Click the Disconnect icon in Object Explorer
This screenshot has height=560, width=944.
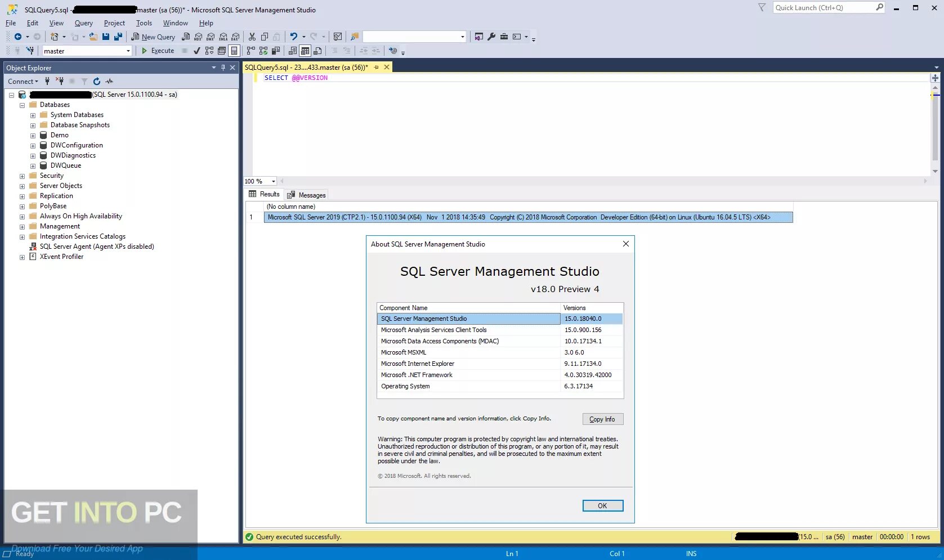[x=60, y=81]
